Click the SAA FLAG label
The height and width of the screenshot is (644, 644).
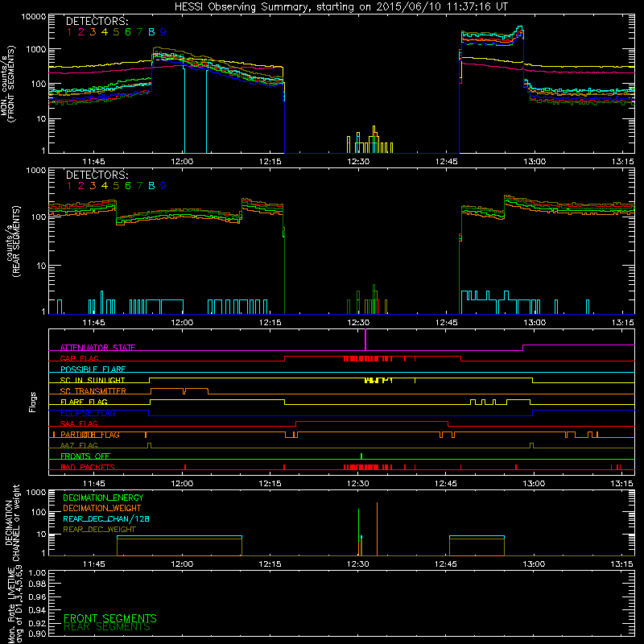(79, 423)
